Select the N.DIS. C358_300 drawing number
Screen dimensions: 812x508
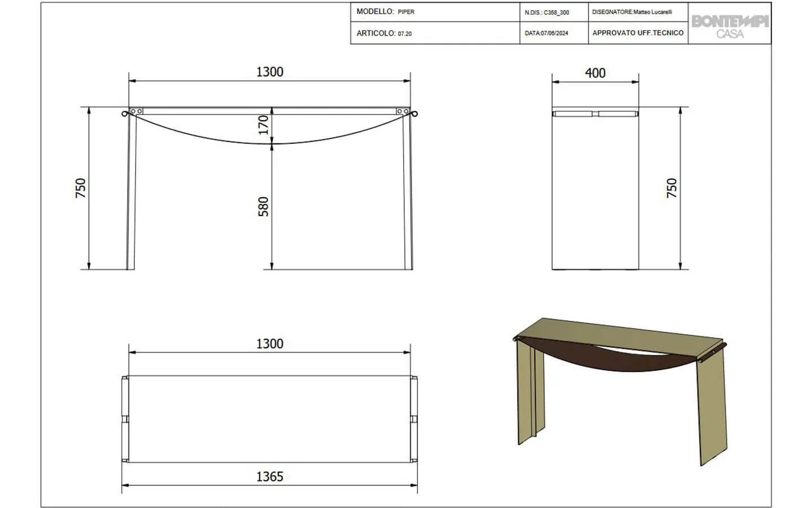(x=553, y=12)
